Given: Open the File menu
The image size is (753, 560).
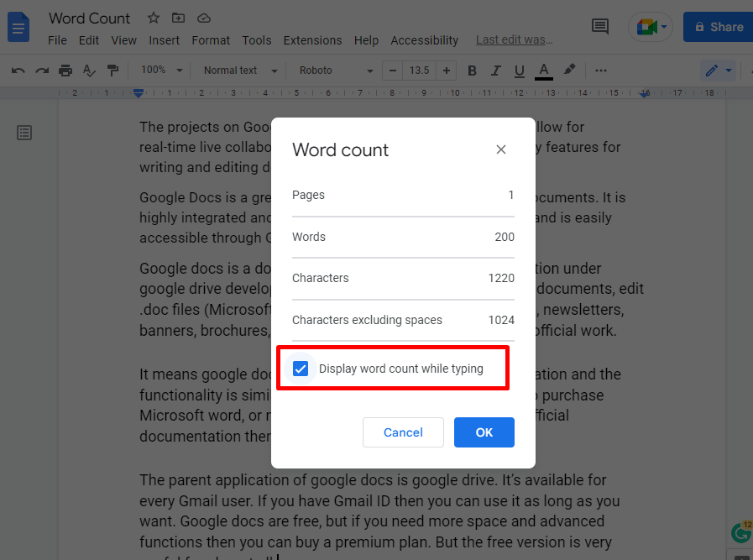Looking at the screenshot, I should point(57,40).
